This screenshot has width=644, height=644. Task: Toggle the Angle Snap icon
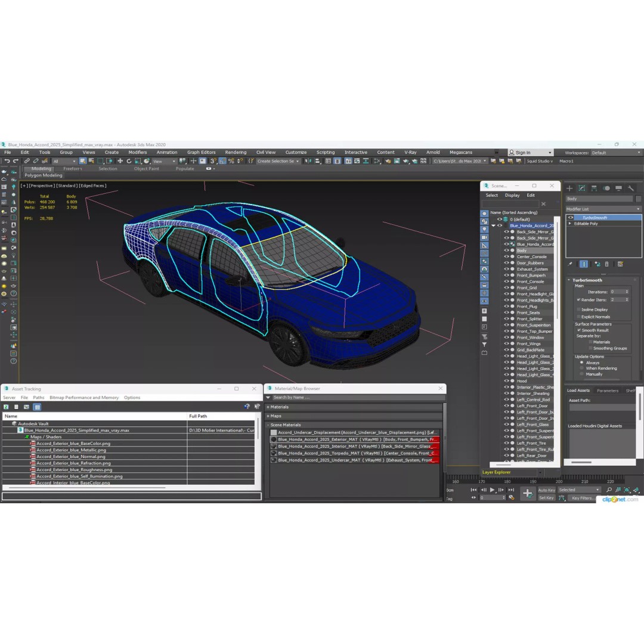222,161
